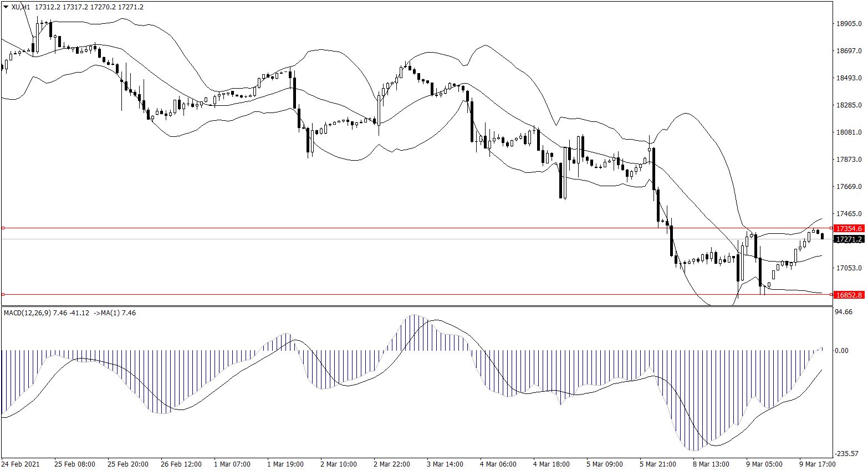Select right-end handle of 16852.8 line
Screen dimensions: 868x471
pyautogui.click(x=831, y=294)
